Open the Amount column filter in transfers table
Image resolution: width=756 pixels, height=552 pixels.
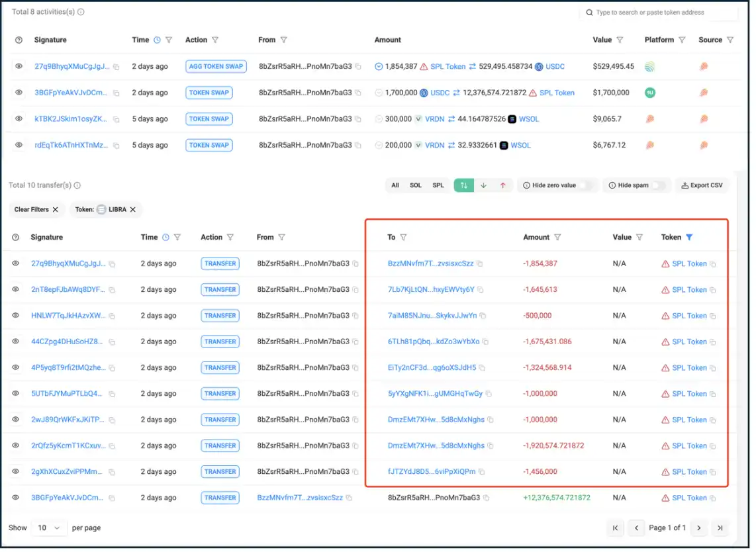[x=557, y=237]
